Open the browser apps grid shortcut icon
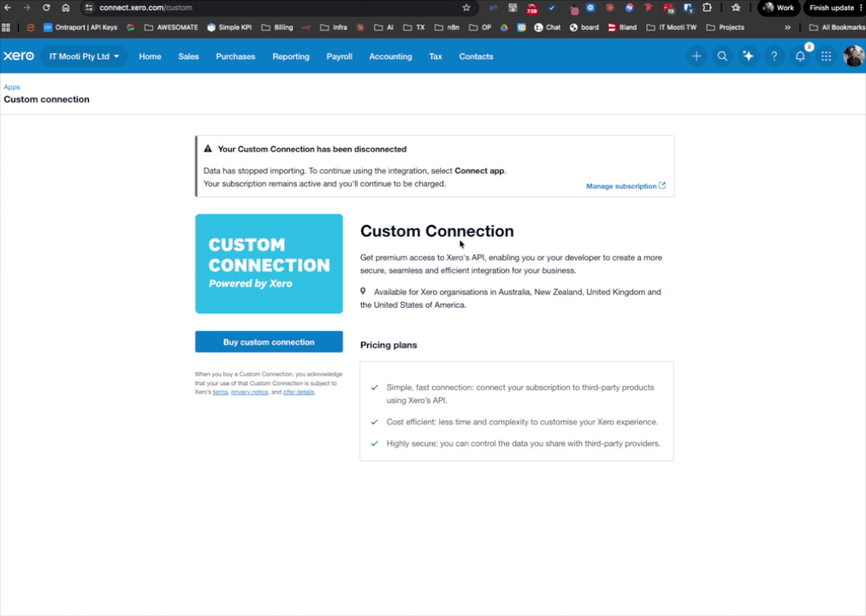 point(6,27)
